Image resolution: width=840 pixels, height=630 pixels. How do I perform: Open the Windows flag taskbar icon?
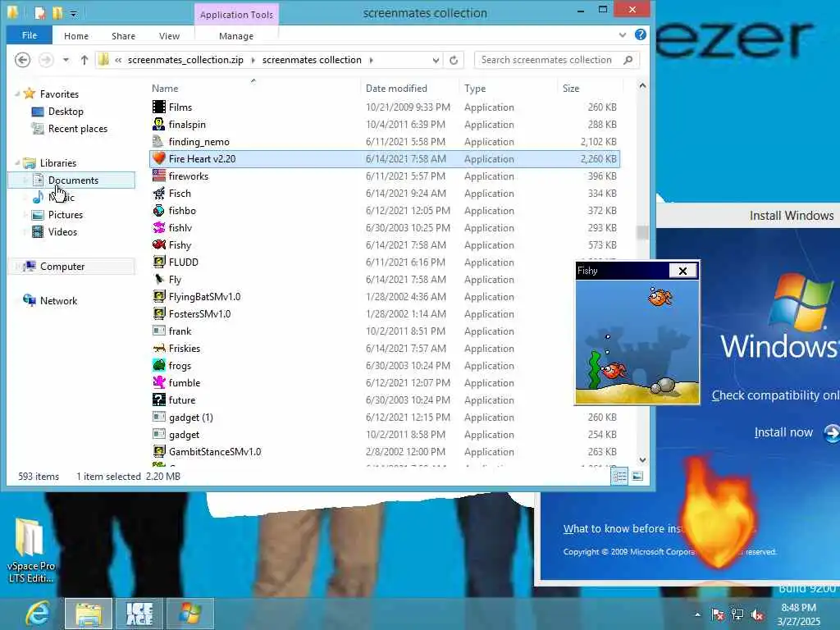(x=190, y=614)
